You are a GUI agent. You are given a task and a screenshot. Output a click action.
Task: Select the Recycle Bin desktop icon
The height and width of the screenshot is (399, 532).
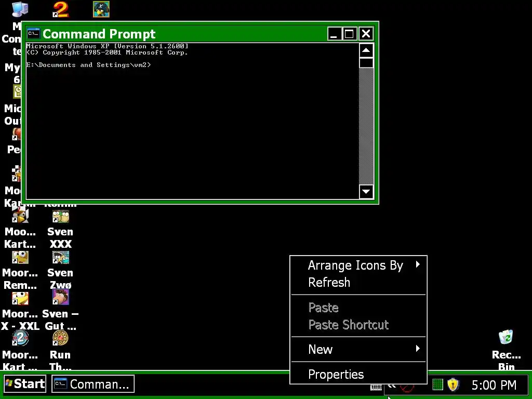point(506,337)
